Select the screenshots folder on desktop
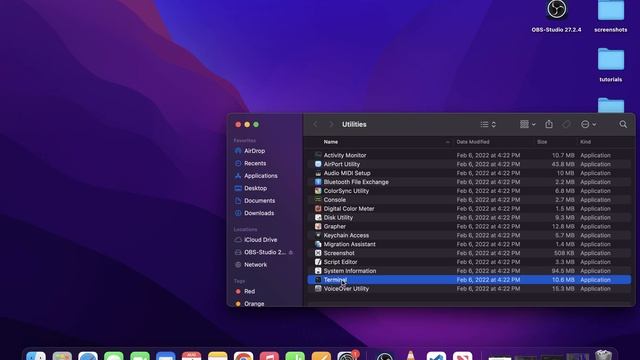The width and height of the screenshot is (640, 360). [611, 10]
